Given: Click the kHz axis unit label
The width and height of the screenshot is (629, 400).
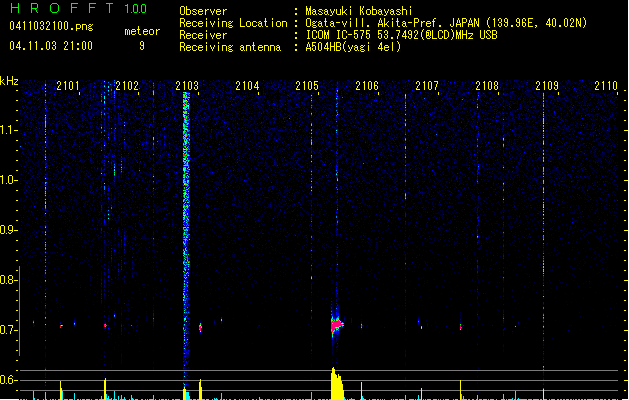Looking at the screenshot, I should click(9, 81).
